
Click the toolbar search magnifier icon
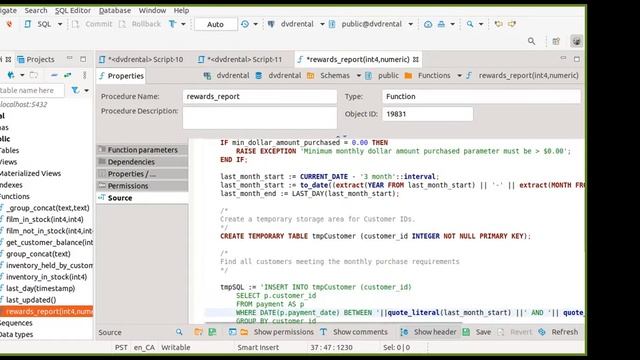[470, 24]
